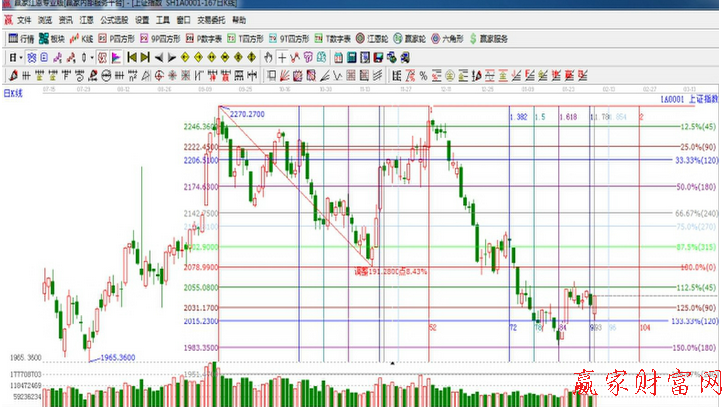728x407 pixels.
Task: Click the green skip-to-first arrow icon
Action: coord(130,57)
